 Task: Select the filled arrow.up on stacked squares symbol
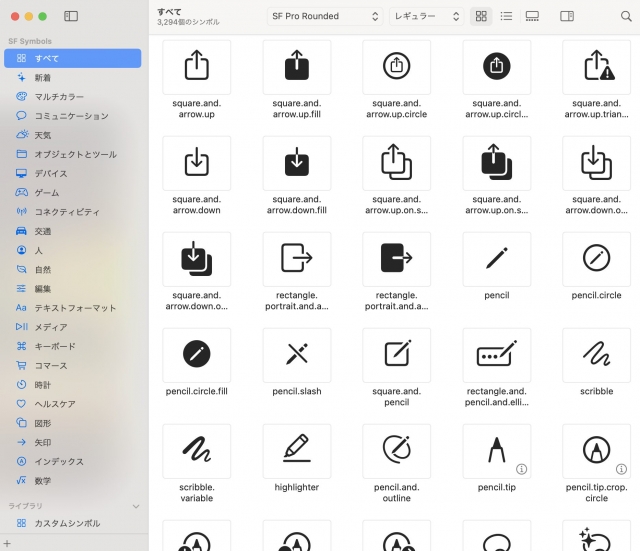[496, 163]
